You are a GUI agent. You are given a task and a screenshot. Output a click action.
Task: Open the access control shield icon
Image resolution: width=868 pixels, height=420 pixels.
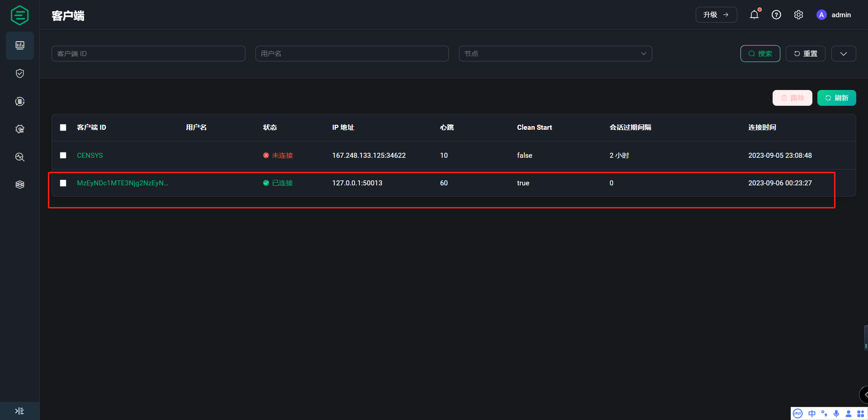(20, 73)
